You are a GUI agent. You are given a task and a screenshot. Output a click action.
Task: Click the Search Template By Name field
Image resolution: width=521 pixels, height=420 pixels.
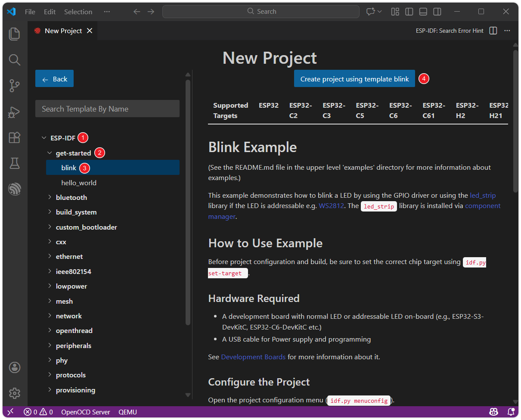pyautogui.click(x=107, y=109)
